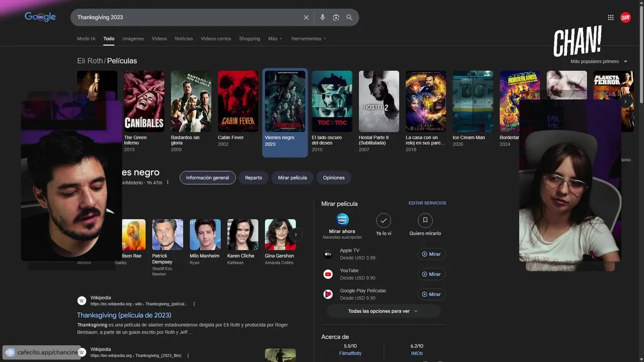Open more options next to movie duration
The height and width of the screenshot is (362, 644).
tap(168, 183)
